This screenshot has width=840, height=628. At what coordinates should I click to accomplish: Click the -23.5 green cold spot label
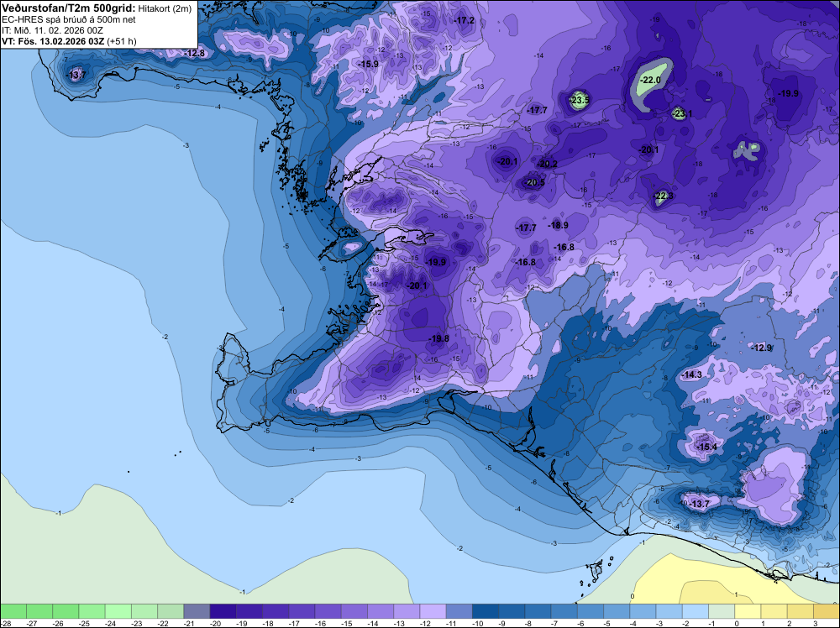point(580,100)
